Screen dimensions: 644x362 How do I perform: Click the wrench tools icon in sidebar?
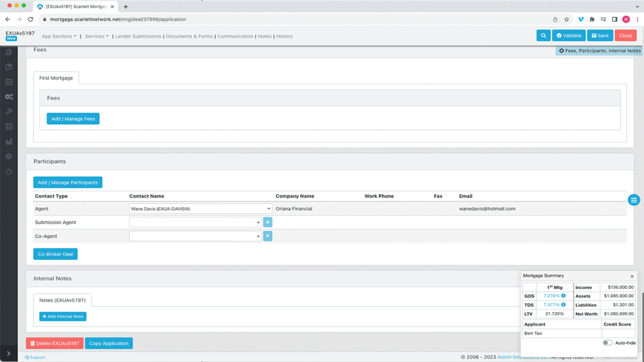point(9,111)
